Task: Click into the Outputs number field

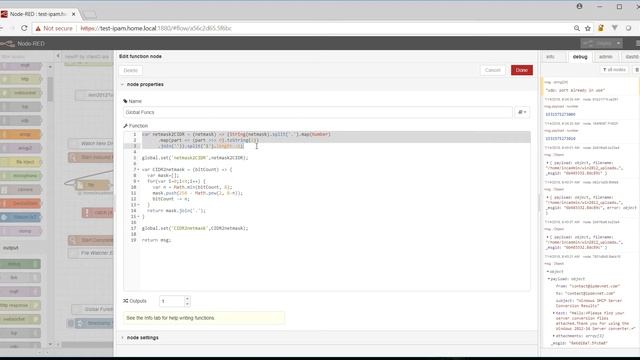Action: coord(171,301)
